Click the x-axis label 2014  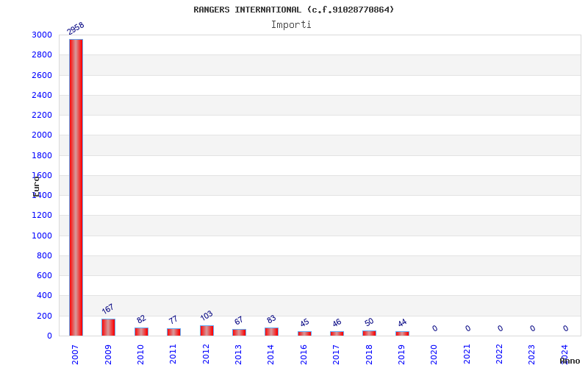(x=270, y=354)
